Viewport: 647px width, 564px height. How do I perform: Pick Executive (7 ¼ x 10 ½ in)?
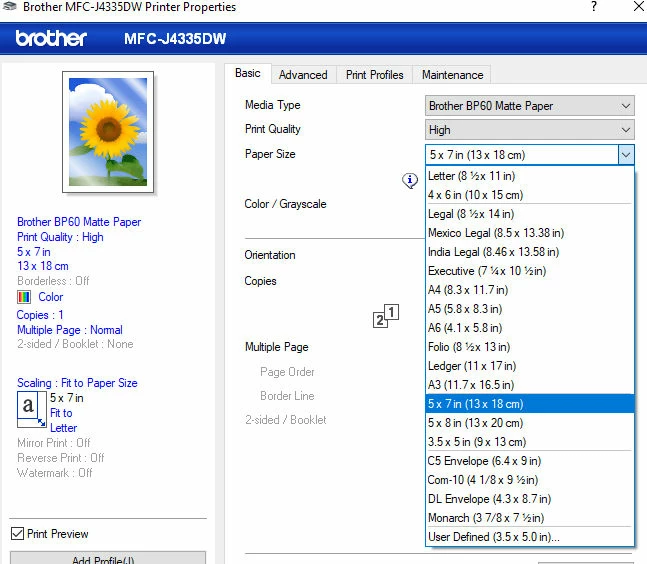[x=529, y=271]
